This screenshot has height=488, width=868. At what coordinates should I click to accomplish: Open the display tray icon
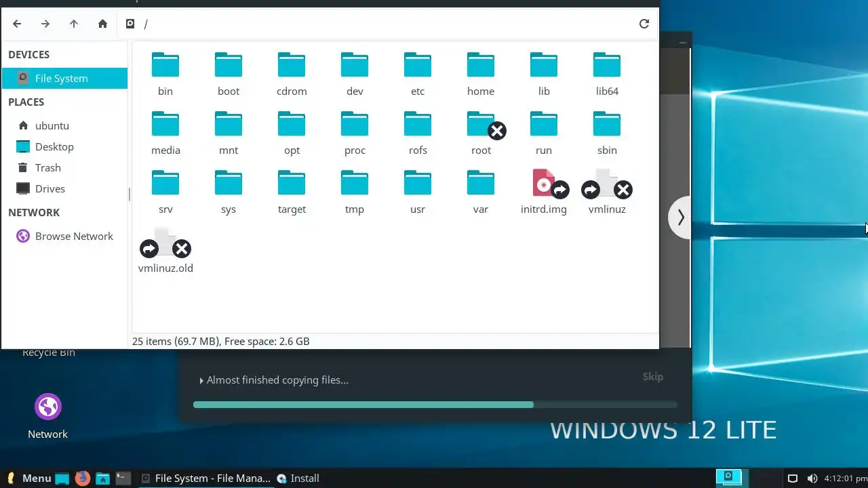(792, 479)
